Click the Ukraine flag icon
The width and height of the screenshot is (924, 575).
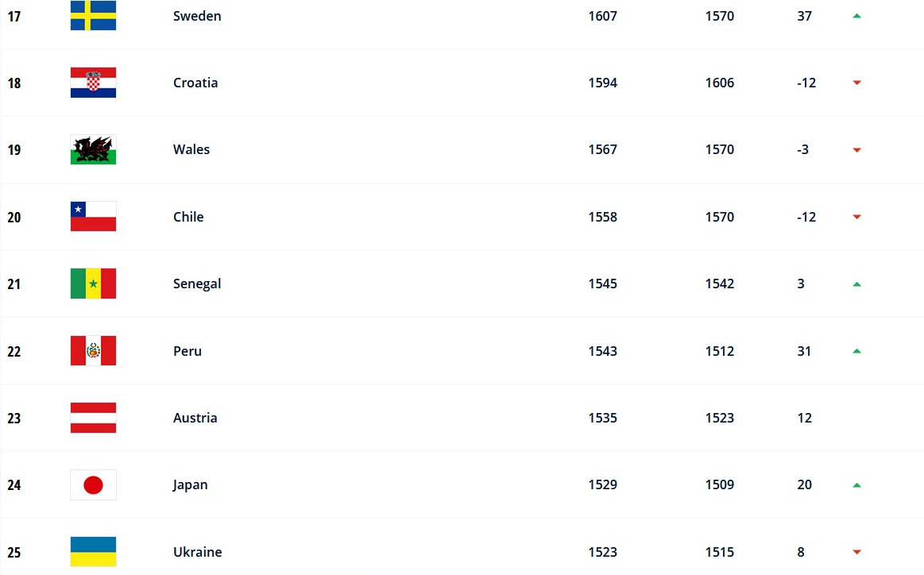(93, 551)
